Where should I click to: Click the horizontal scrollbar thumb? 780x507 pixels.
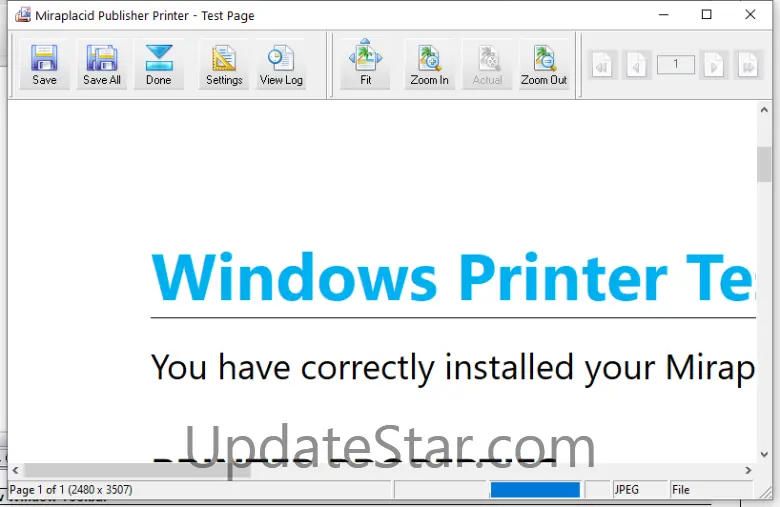point(137,470)
